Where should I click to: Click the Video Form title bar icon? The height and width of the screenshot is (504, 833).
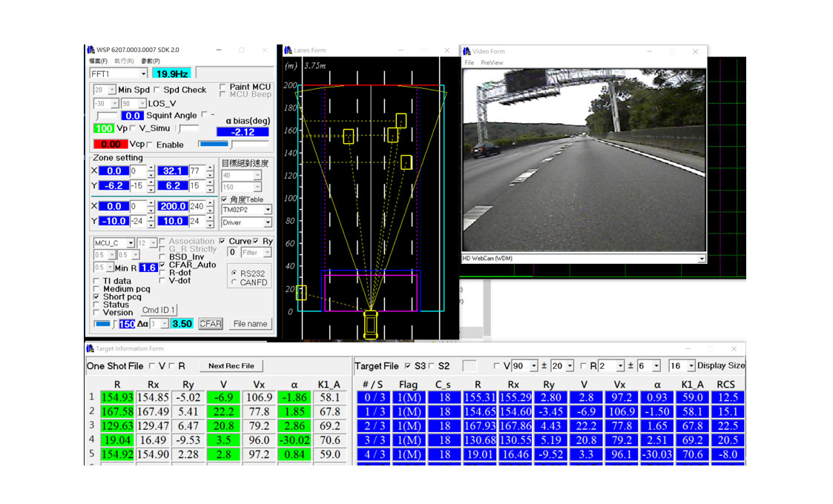tap(467, 51)
